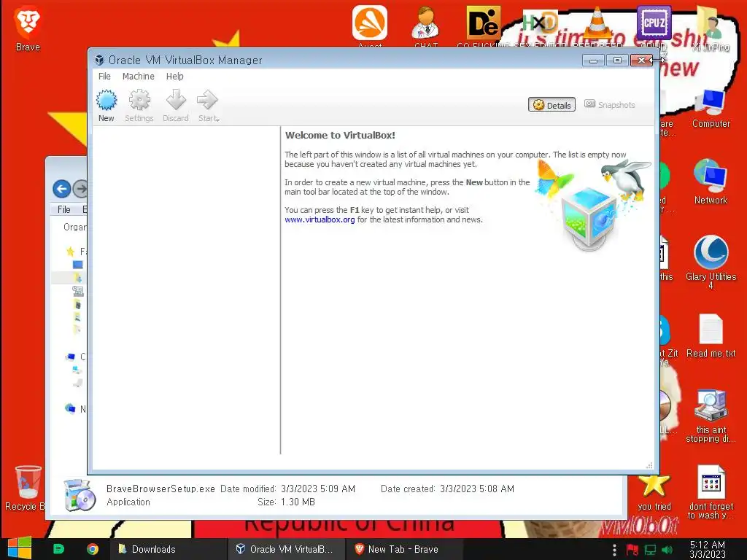Image resolution: width=747 pixels, height=560 pixels.
Task: Click Organize in the explorer window toolbar
Action: point(75,227)
